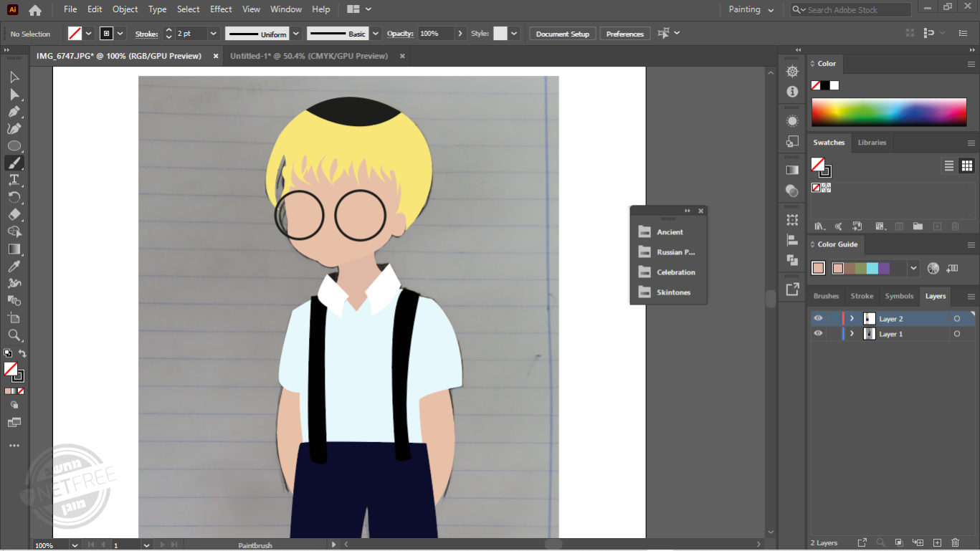The height and width of the screenshot is (551, 980).
Task: Pick the Eraser tool in the toolbar
Action: [14, 214]
